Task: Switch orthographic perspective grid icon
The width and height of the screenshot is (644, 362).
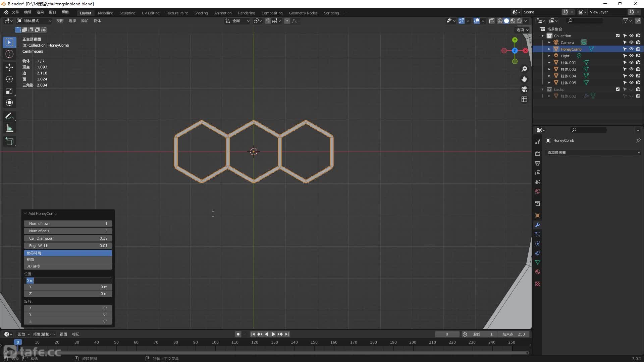Action: coord(524,99)
